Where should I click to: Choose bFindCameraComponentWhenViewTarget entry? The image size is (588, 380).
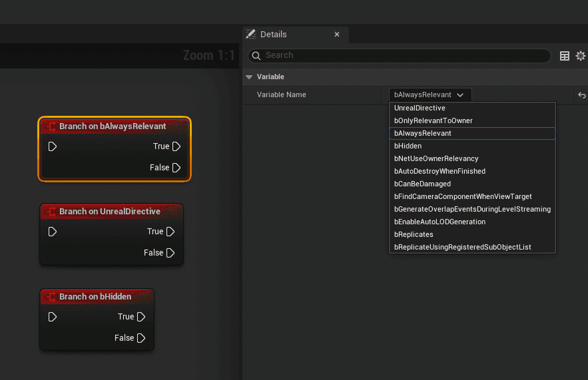point(472,197)
